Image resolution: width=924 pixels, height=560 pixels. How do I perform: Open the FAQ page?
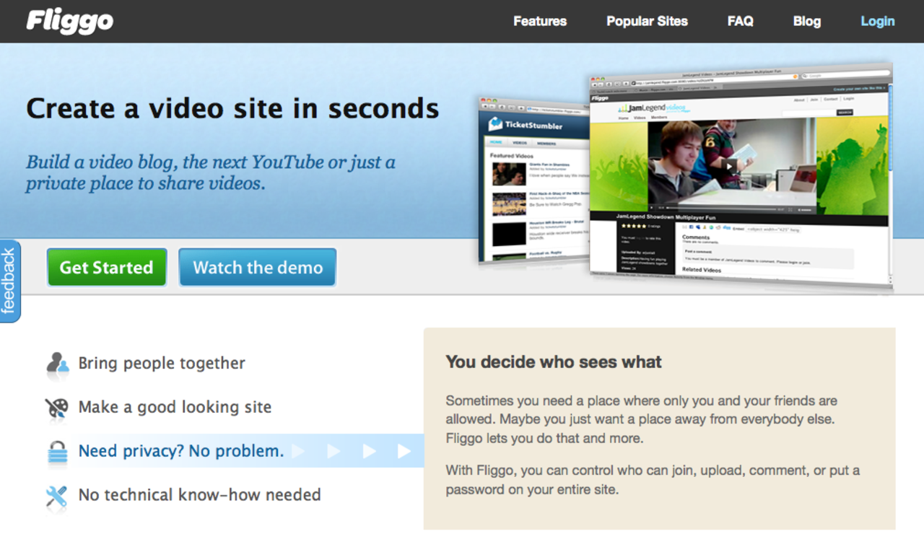pos(740,21)
